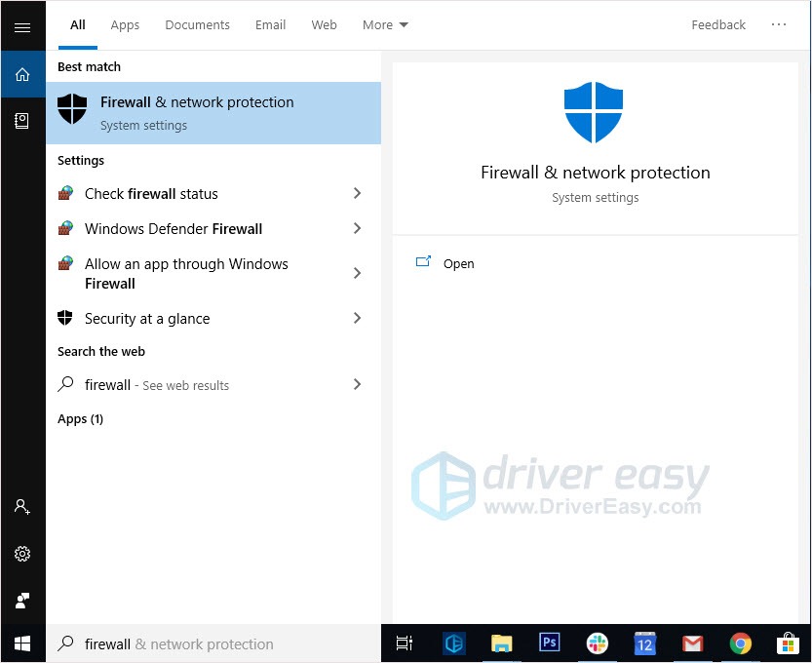This screenshot has height=663, width=812.
Task: Select the account icon in left sidebar
Action: 22,506
